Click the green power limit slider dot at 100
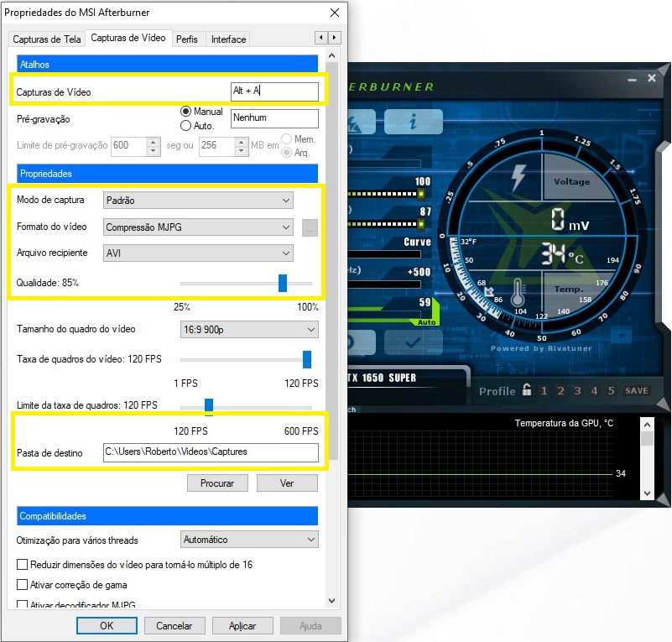Image resolution: width=672 pixels, height=642 pixels. (x=421, y=194)
